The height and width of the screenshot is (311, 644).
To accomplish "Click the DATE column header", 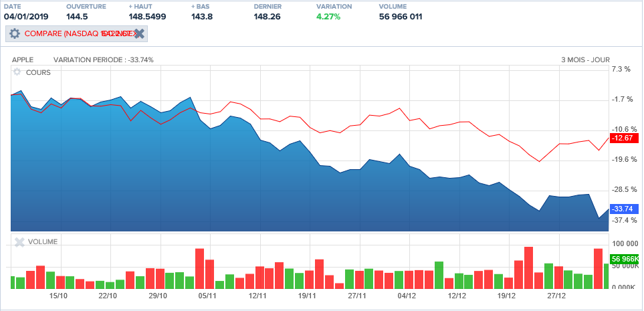I will 12,7.
